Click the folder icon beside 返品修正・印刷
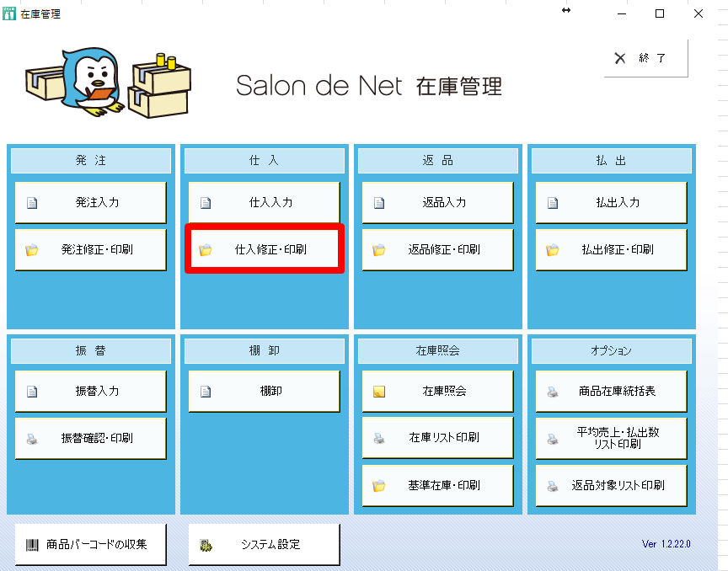This screenshot has width=728, height=571. tap(379, 250)
